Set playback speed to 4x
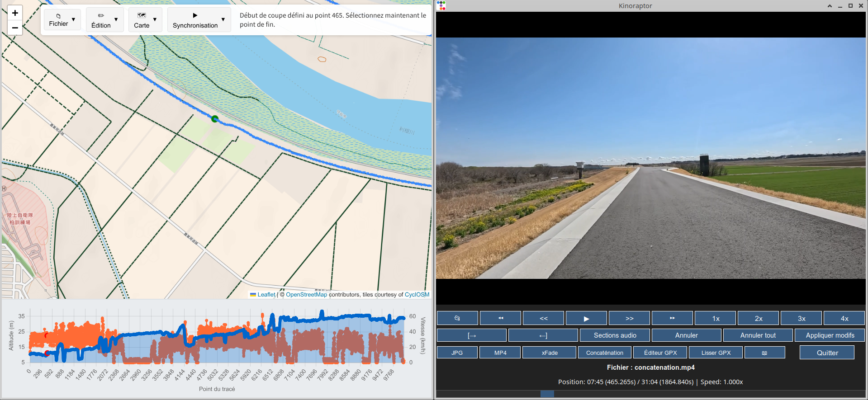The image size is (868, 400). (844, 318)
